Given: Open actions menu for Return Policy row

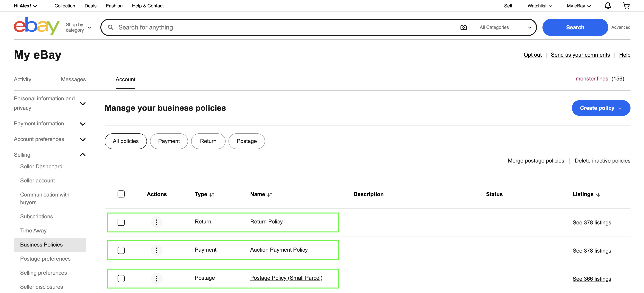Looking at the screenshot, I should tap(157, 222).
